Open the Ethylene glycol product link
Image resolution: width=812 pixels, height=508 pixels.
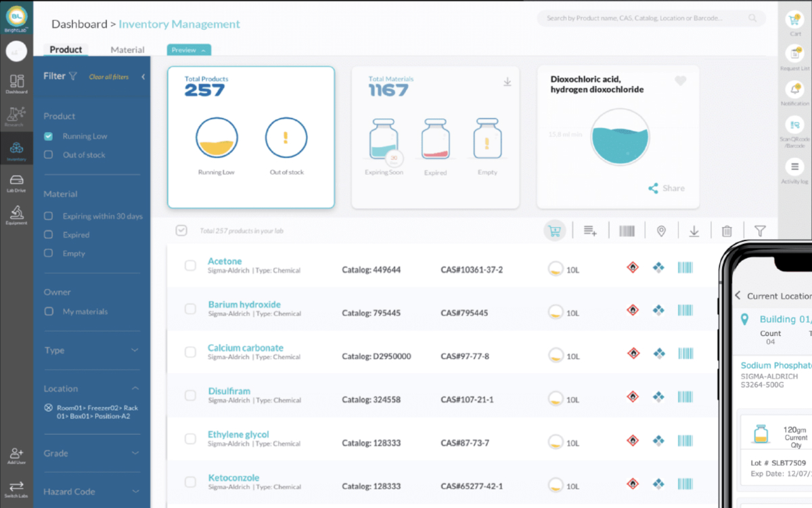238,434
